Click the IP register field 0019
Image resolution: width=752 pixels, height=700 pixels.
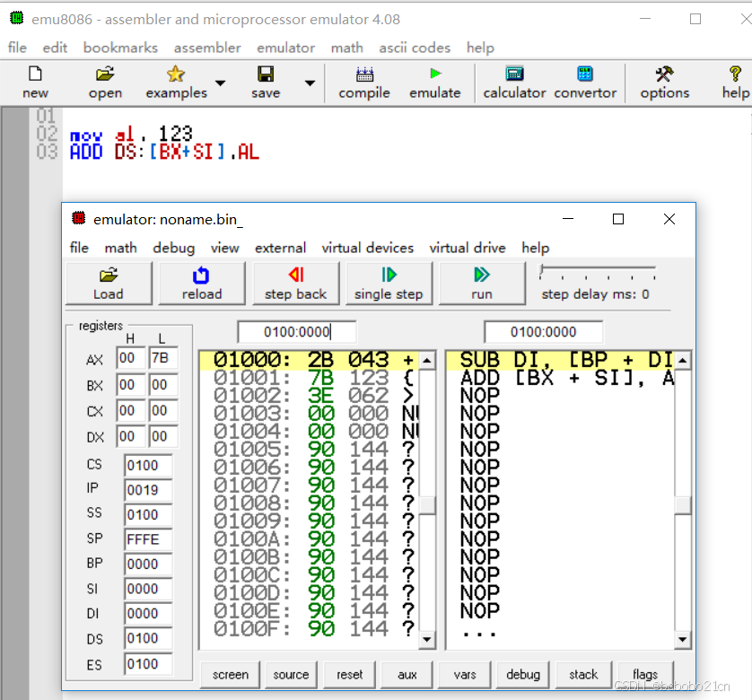(x=148, y=490)
